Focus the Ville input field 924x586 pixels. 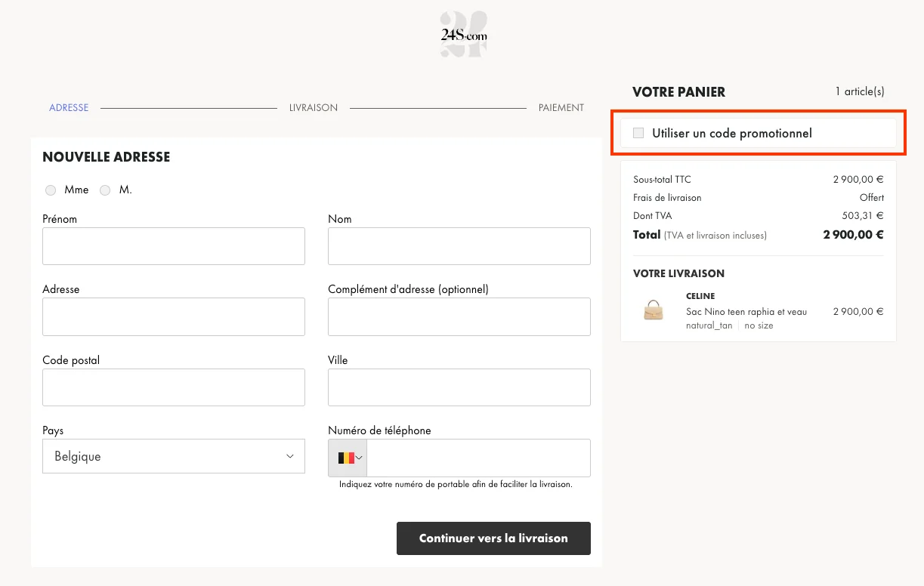[x=459, y=387]
